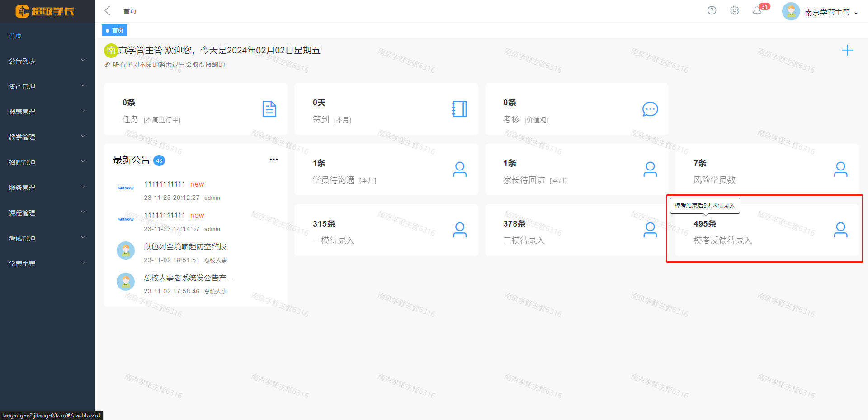Click the notebook icon on 签到 card

[x=459, y=109]
